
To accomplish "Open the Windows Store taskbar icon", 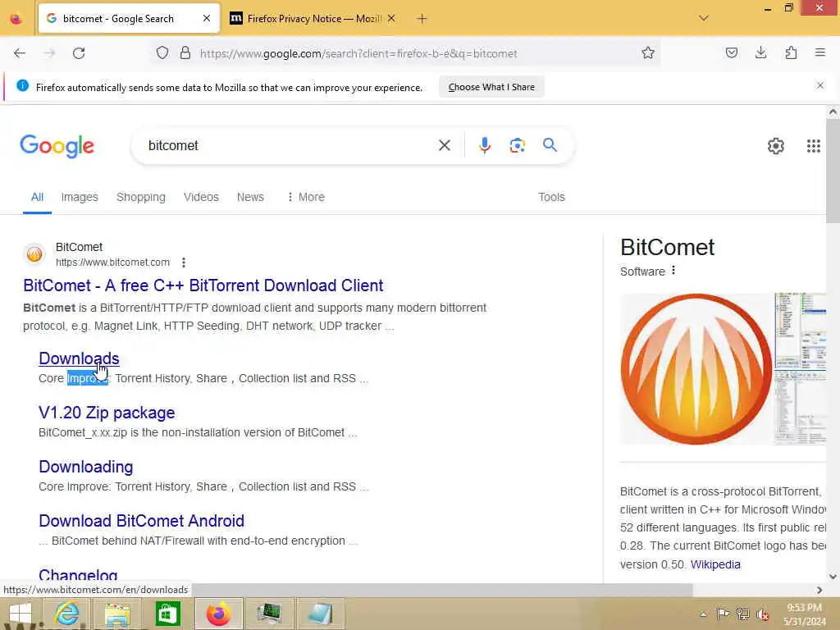I will coord(167,614).
